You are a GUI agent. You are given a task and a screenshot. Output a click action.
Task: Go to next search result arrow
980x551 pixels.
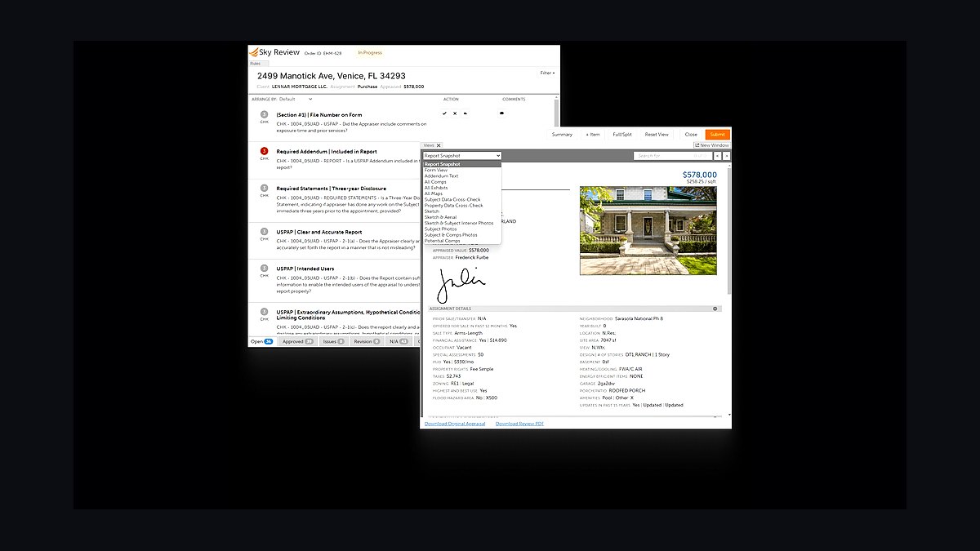coord(727,155)
